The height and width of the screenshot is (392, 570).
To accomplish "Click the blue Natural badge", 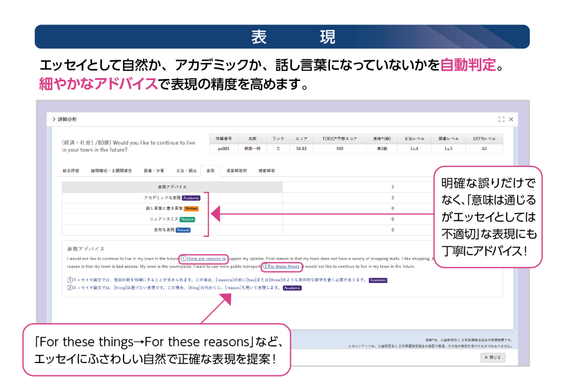I will point(183,230).
